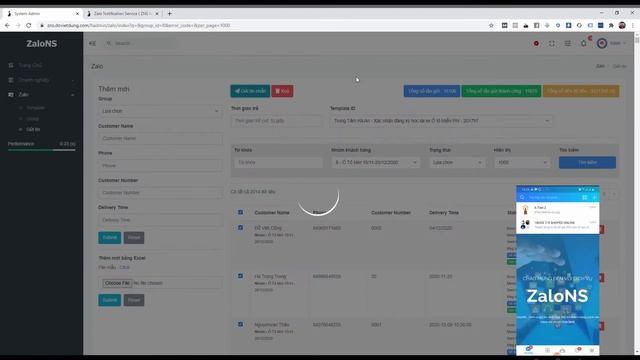The image size is (640, 360).
Task: Reload the page with the browser refresh icon
Action: coord(29,25)
